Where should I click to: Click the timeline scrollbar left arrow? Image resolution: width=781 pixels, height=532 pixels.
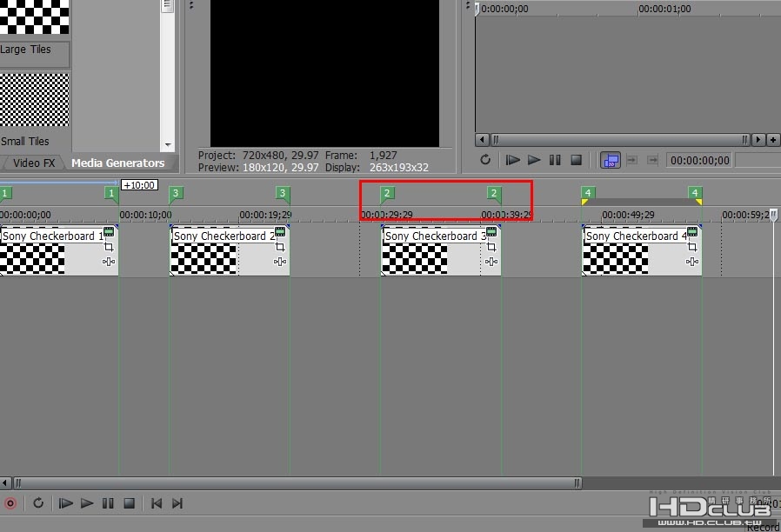[5, 482]
